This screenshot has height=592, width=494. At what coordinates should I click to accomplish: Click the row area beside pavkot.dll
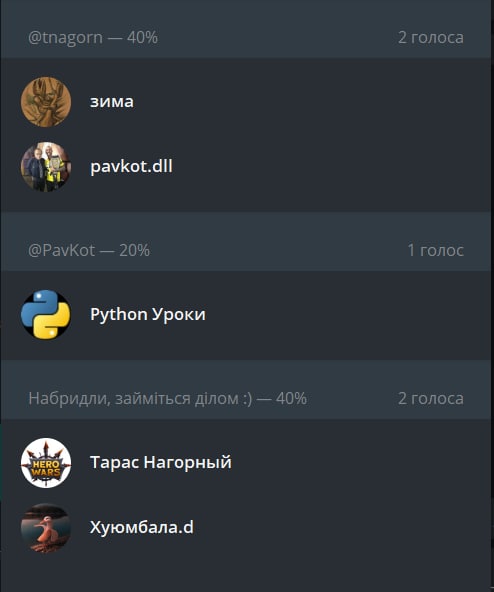pyautogui.click(x=332, y=167)
